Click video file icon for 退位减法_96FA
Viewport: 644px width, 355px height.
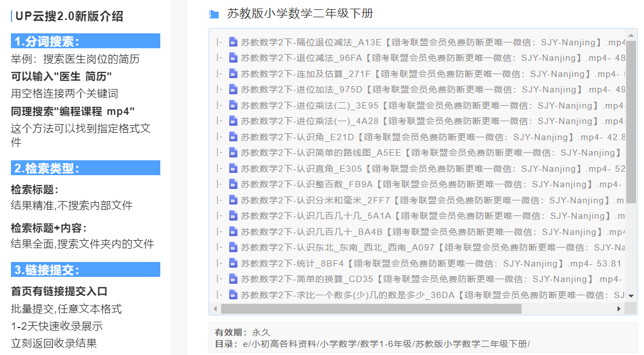[233, 58]
